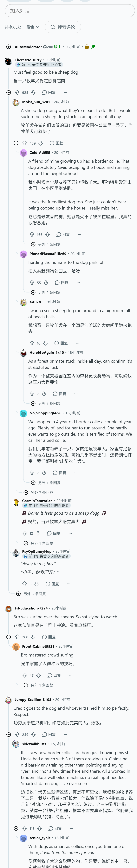This screenshot has height=868, width=137.
Task: Collapse Moist_Sun_8201's reply thread
Action: coord(16,143)
